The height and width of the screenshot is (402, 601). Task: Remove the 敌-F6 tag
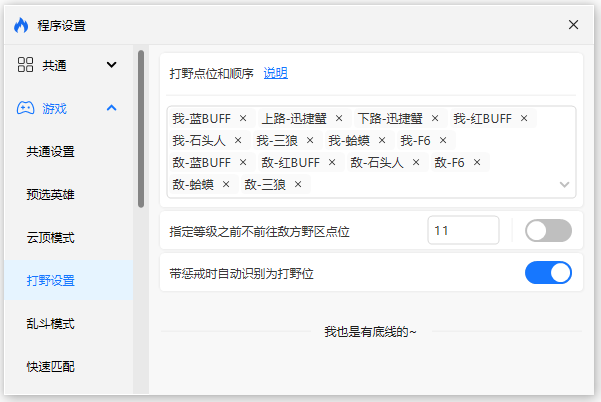tap(477, 163)
